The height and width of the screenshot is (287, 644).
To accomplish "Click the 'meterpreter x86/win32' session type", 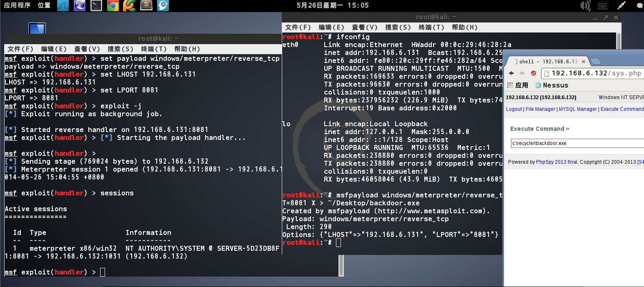I will [73, 248].
